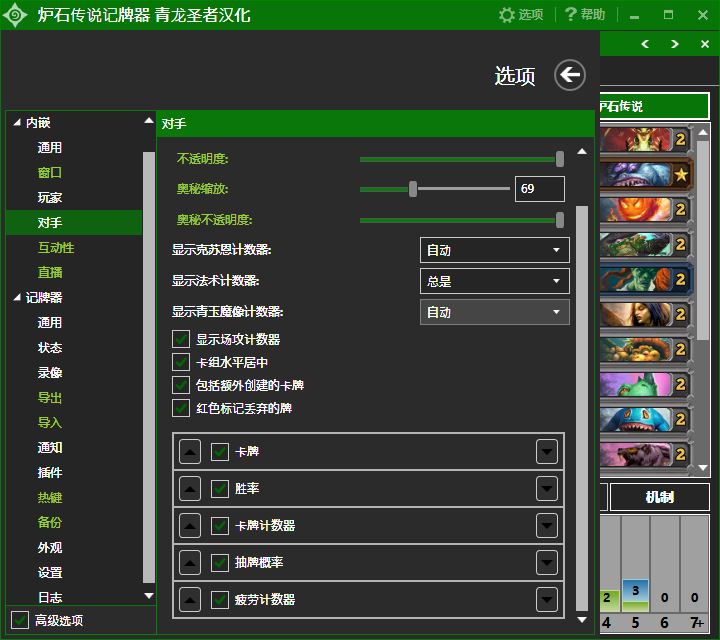Uncheck the 卡牌计数器 panel item
Viewport: 720px width, 640px height.
(x=219, y=526)
